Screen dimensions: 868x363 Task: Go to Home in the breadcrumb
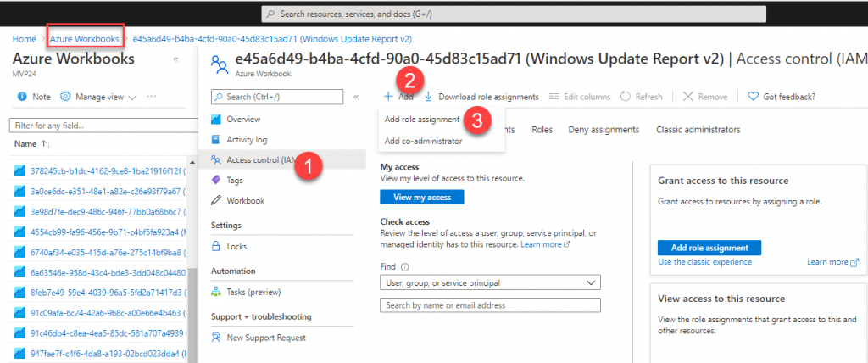click(24, 39)
